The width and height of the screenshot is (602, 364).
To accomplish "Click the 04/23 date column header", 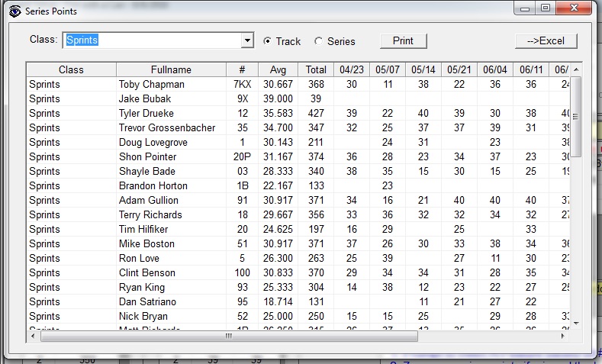I will [x=351, y=69].
